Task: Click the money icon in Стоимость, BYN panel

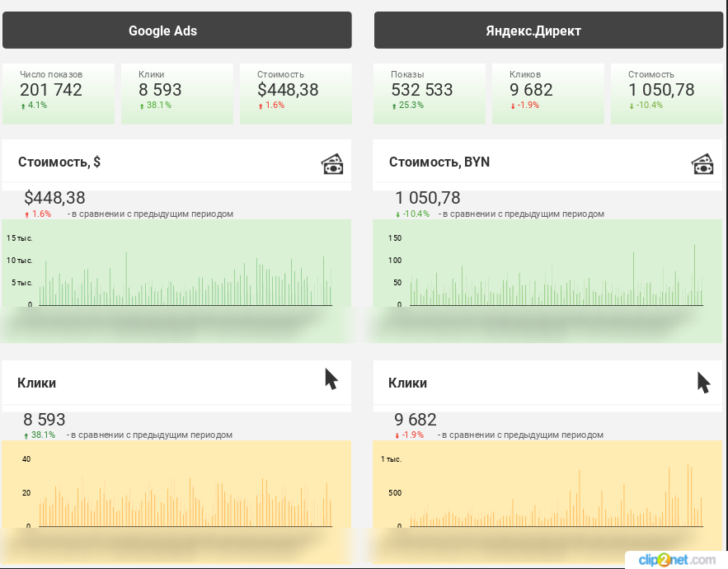Action: (x=702, y=164)
